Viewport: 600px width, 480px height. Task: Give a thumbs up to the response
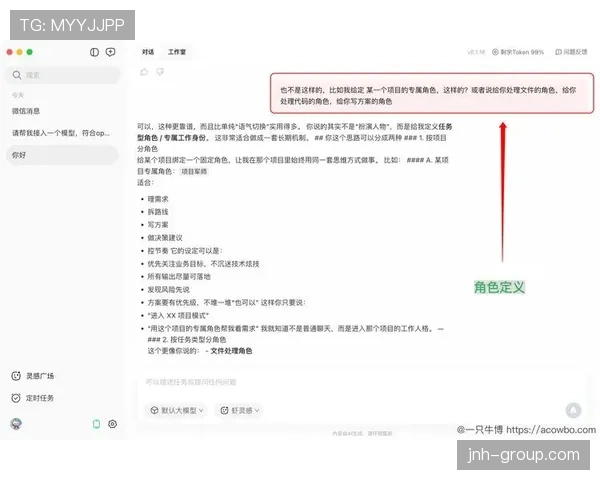[x=144, y=72]
